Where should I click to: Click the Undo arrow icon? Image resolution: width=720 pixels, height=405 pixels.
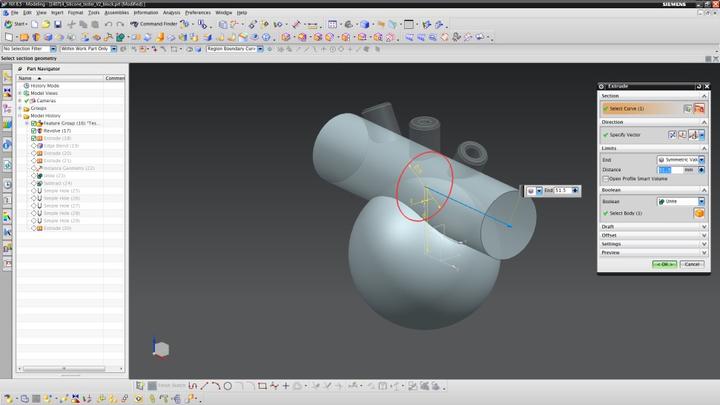point(108,24)
